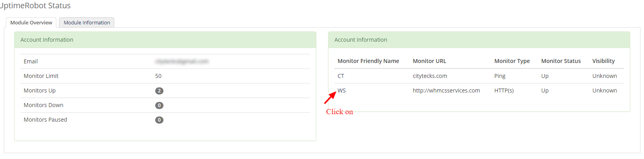Click the Ping type for CT monitor
This screenshot has height=159, width=644.
[x=500, y=76]
